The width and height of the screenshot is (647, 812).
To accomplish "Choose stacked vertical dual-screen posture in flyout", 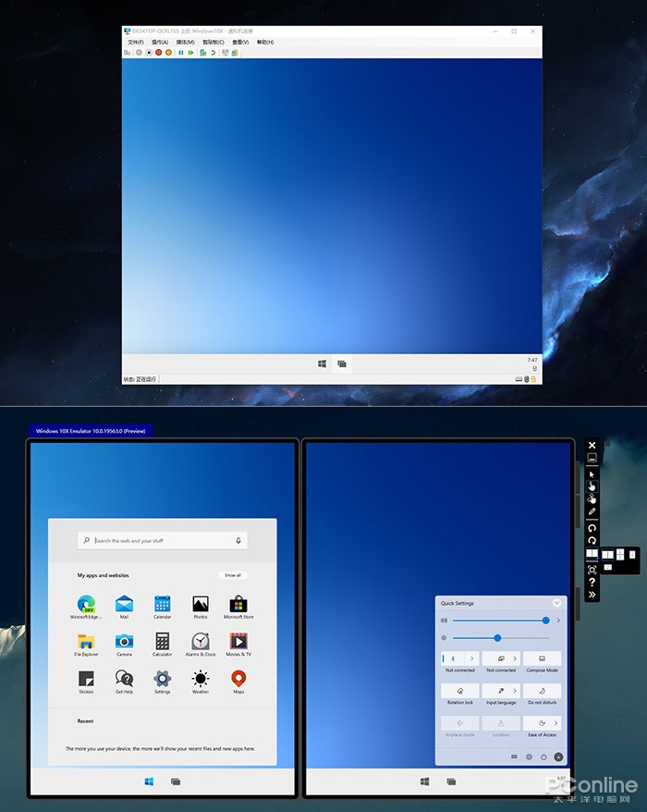I will (620, 555).
